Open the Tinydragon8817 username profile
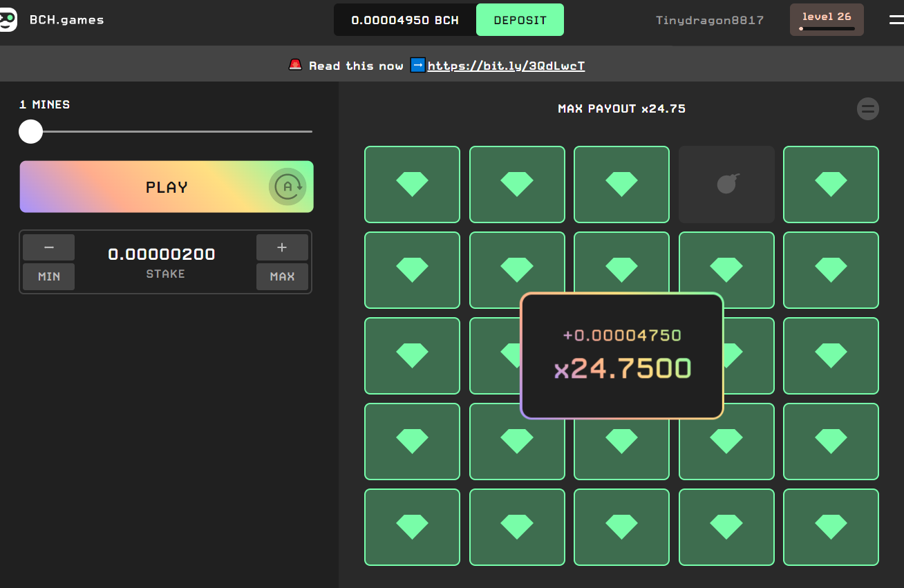The width and height of the screenshot is (904, 588). point(710,20)
